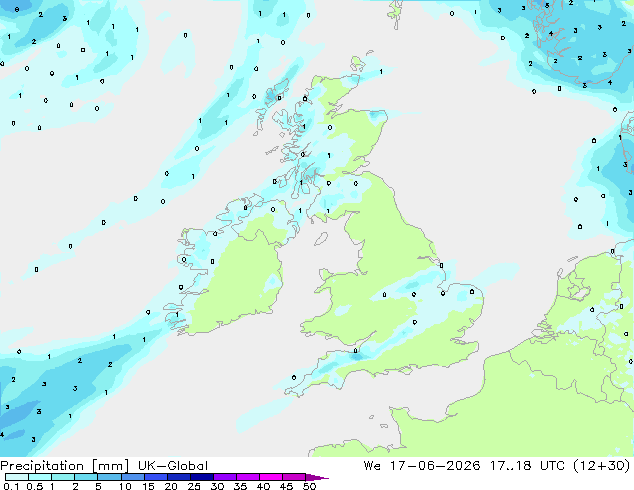Pick the 35–40 mm legend color box
The width and height of the screenshot is (634, 490).
(247, 477)
